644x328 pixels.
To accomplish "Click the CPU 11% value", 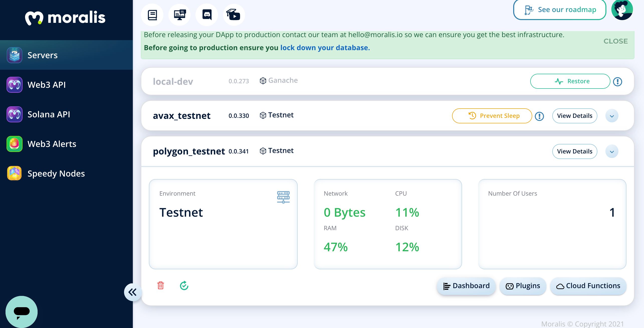I will pos(407,213).
